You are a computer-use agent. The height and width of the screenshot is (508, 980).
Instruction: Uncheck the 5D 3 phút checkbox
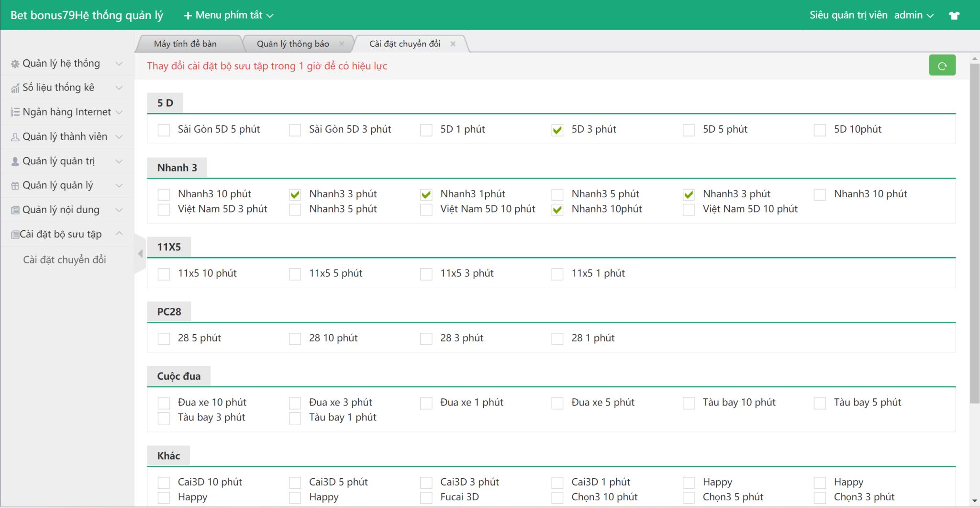[x=557, y=130]
